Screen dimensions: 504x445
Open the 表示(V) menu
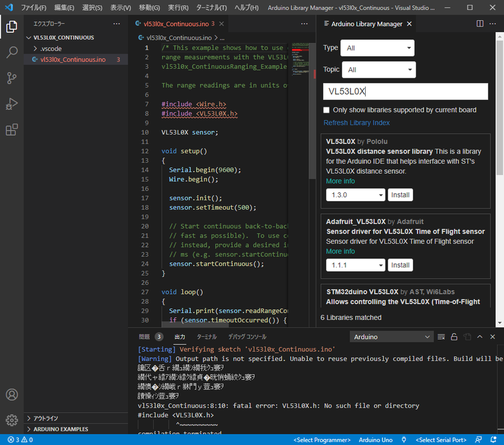coord(120,8)
